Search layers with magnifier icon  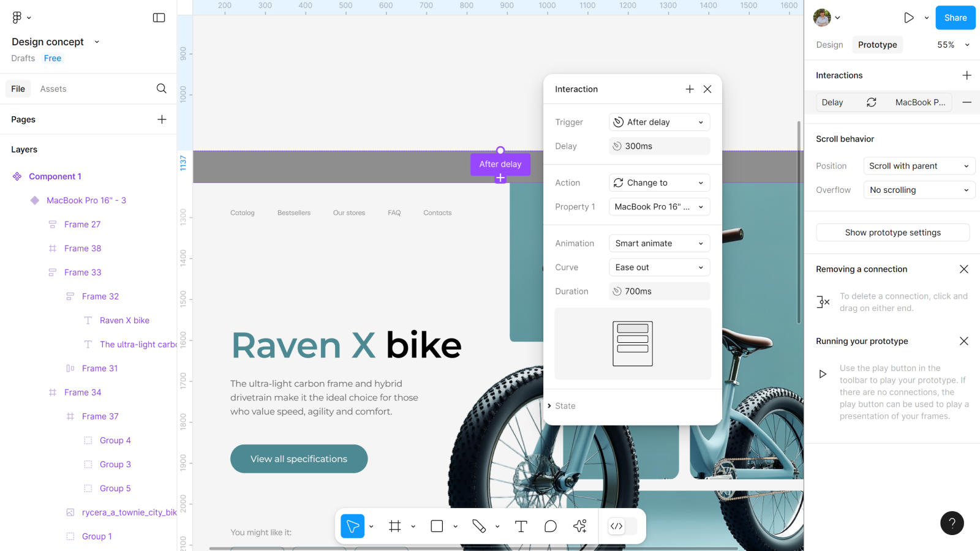[x=161, y=89]
